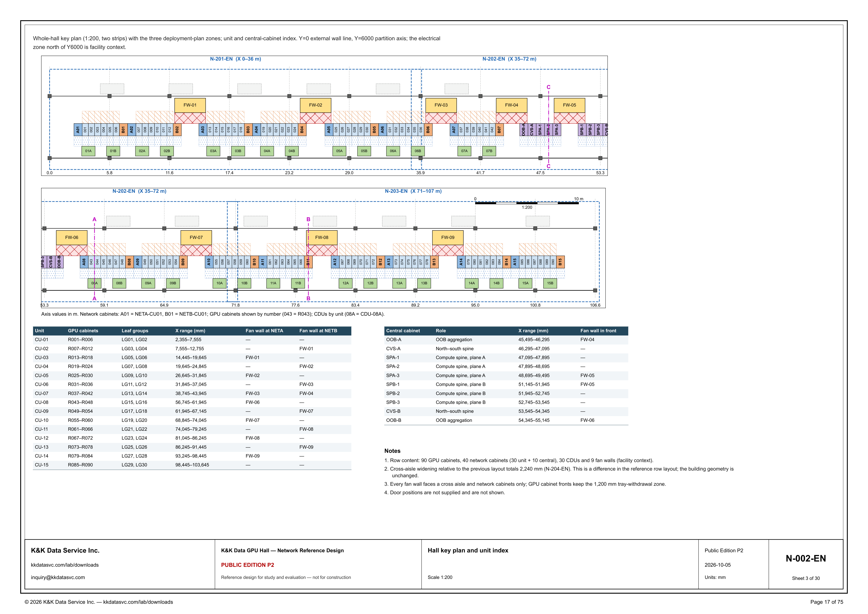Click the date 2026-10-05 in title block

point(717,565)
